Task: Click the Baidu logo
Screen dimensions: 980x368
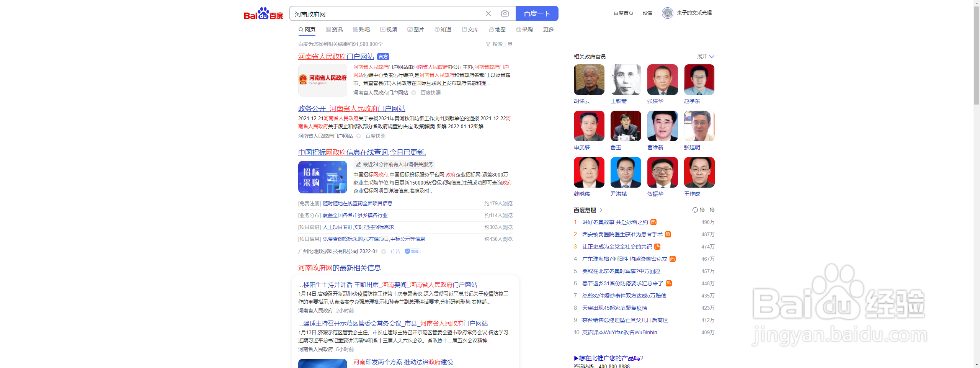Action: pos(263,13)
